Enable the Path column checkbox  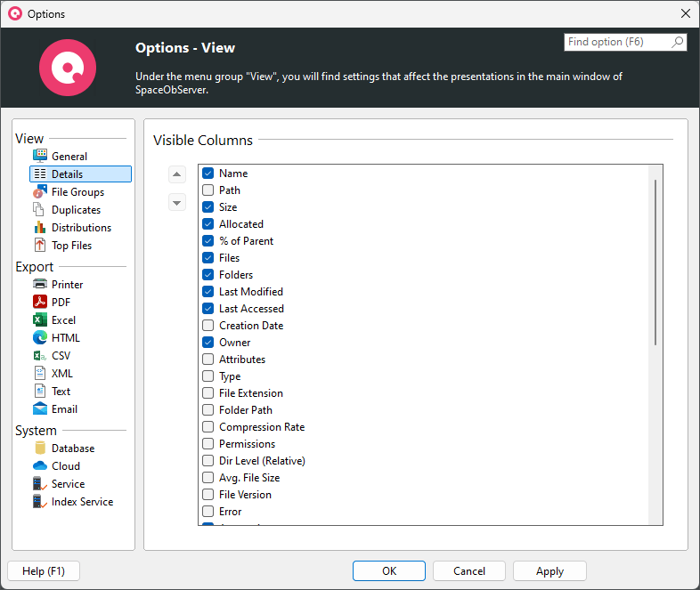pos(208,190)
